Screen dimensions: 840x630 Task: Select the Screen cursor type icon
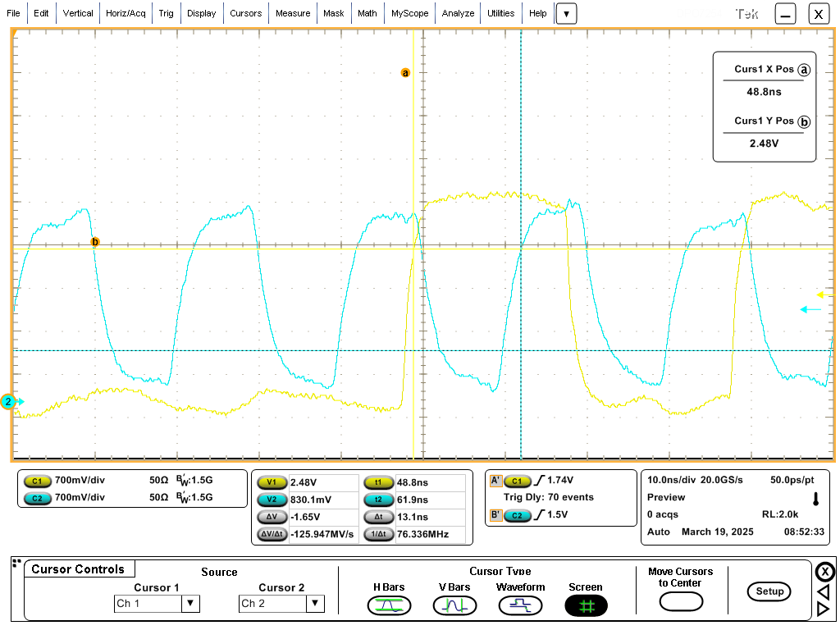[x=586, y=606]
